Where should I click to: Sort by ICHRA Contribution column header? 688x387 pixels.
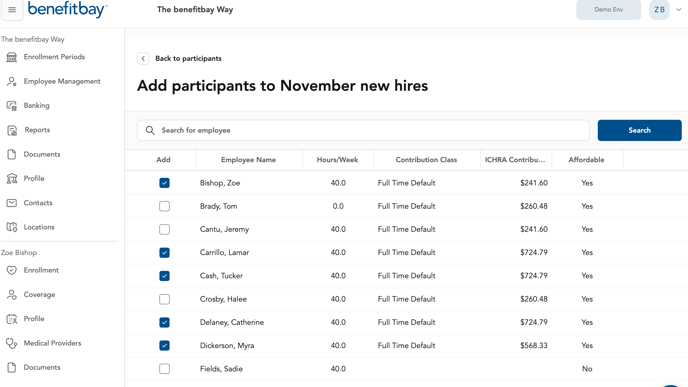pos(515,160)
